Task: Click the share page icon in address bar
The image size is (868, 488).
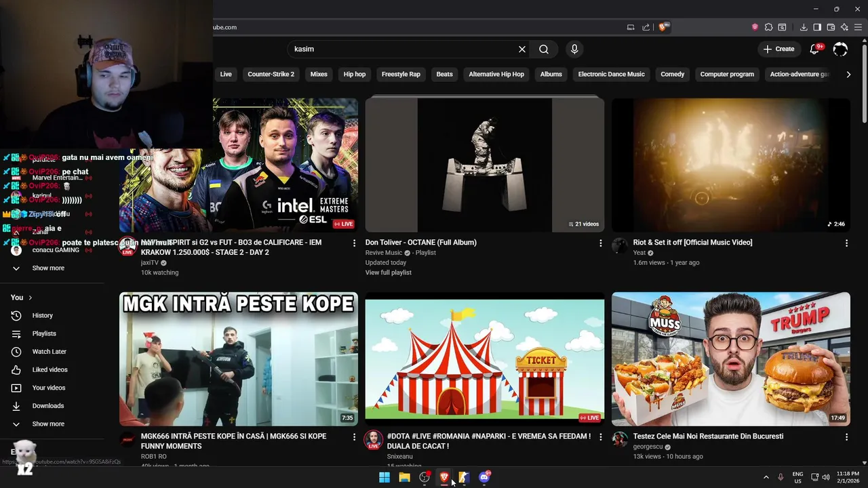Action: point(646,27)
